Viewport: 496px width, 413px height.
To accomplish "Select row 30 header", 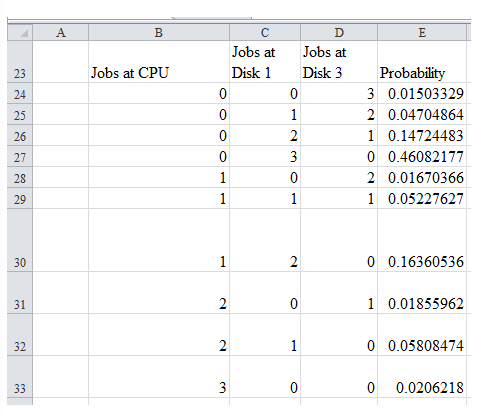I will pos(20,240).
